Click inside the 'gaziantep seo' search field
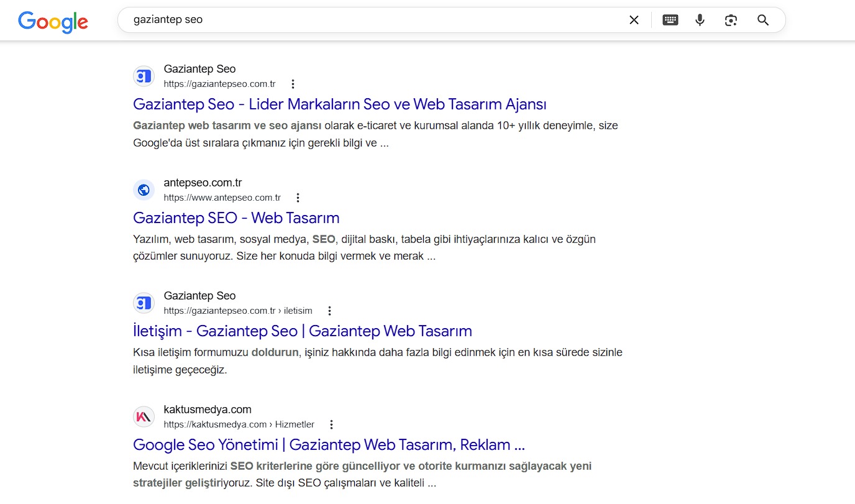The width and height of the screenshot is (855, 504). click(x=373, y=20)
